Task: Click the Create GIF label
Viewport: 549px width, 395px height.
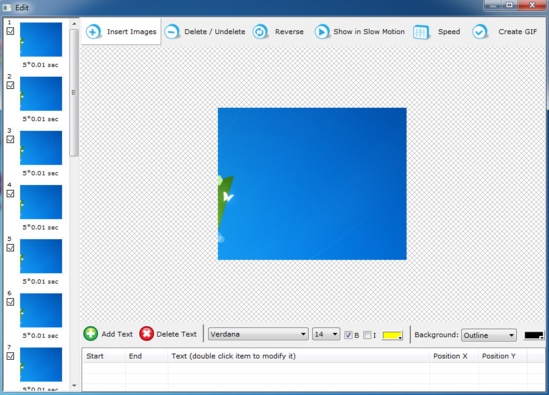Action: tap(517, 32)
